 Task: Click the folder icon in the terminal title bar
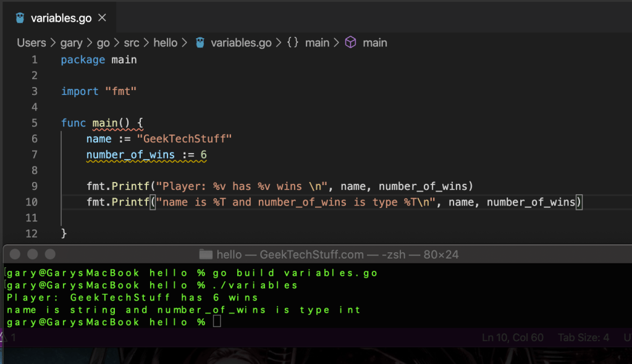(x=206, y=254)
